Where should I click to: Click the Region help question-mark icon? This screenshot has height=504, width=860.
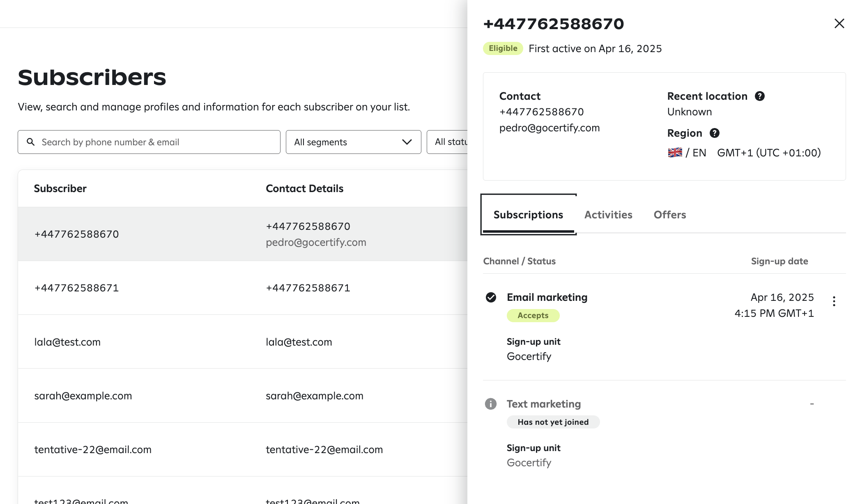click(x=714, y=133)
